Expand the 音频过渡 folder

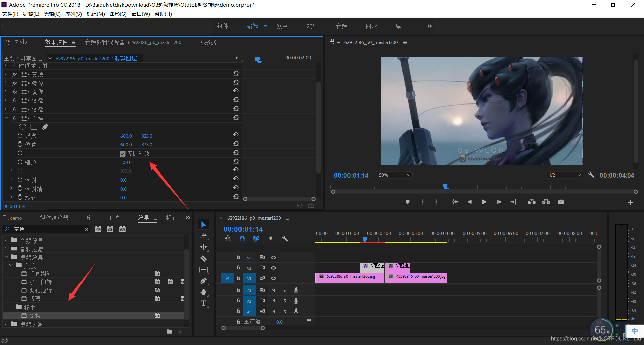tap(6, 249)
